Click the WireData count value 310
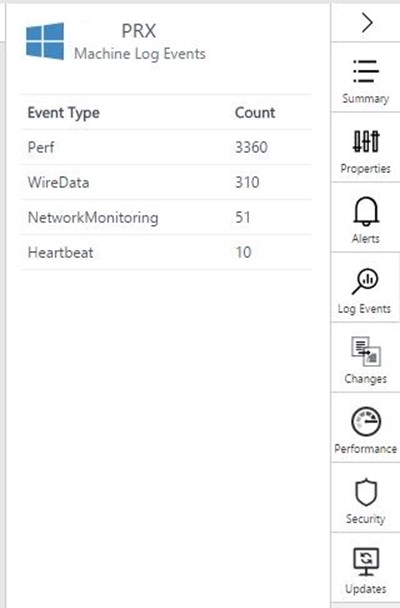This screenshot has width=400, height=608. coord(247,182)
